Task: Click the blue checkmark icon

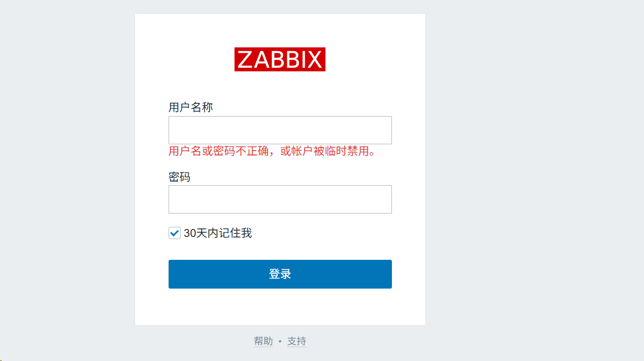Action: [x=174, y=233]
